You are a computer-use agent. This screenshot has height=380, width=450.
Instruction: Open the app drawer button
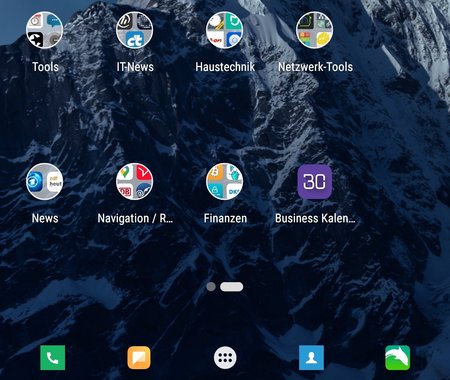[x=225, y=358]
